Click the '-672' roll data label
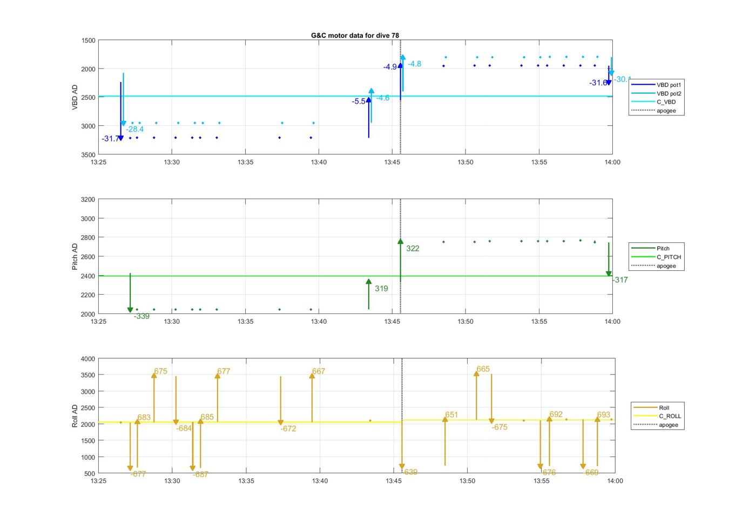756x532 pixels. tap(288, 429)
